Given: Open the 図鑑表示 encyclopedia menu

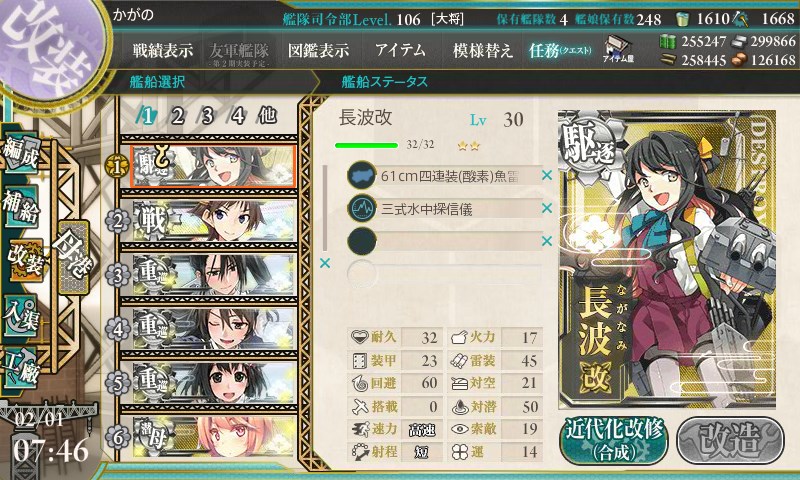Looking at the screenshot, I should [318, 50].
